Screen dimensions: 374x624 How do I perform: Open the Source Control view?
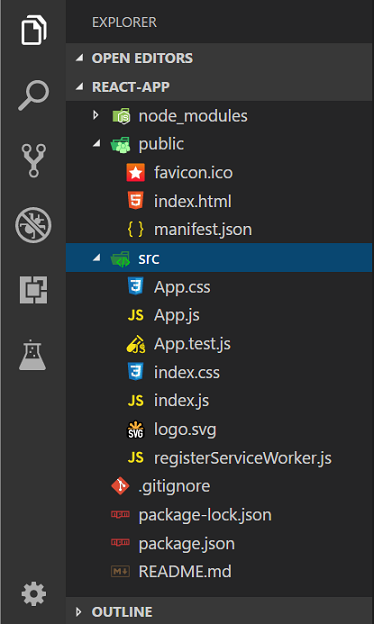[x=33, y=160]
